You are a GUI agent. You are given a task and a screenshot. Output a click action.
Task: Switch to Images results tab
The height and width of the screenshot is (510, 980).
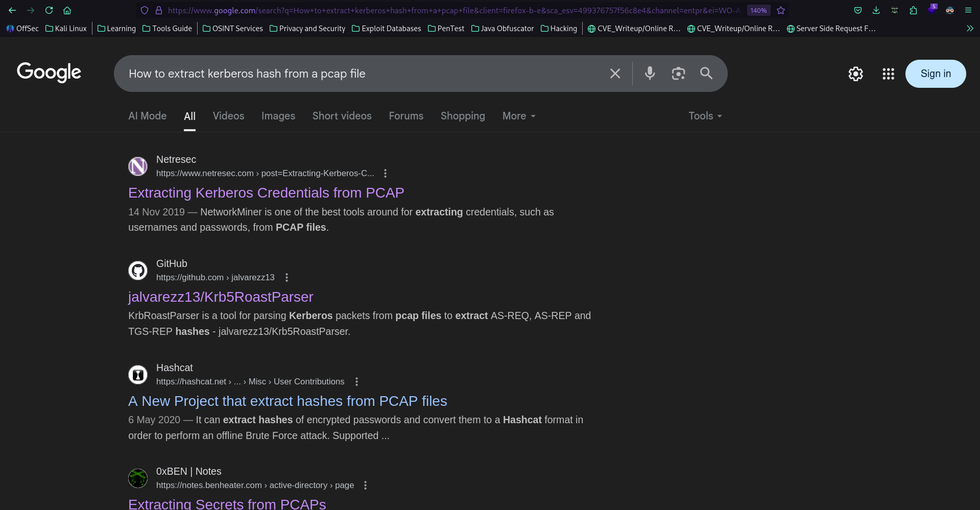[x=278, y=116]
